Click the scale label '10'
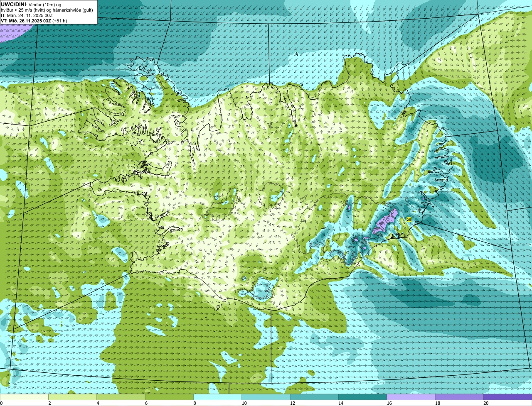This screenshot has height=406, width=532. point(244,403)
